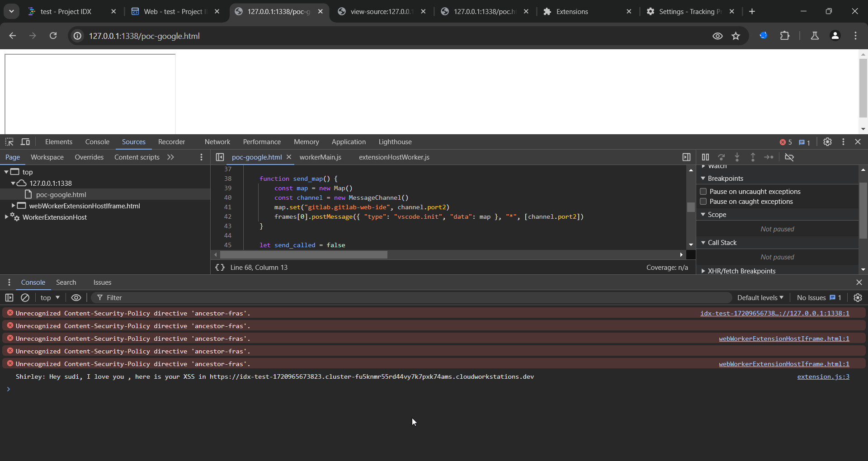Open drawer three-dot more tools menu
The height and width of the screenshot is (461, 868).
9,282
